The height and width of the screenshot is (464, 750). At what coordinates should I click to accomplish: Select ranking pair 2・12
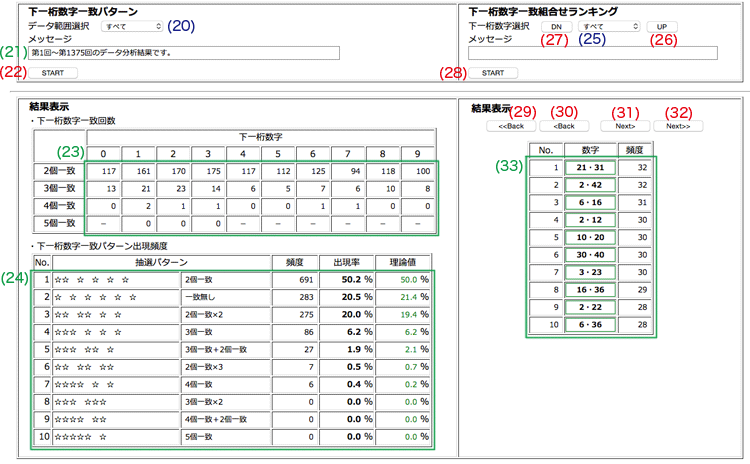click(590, 220)
